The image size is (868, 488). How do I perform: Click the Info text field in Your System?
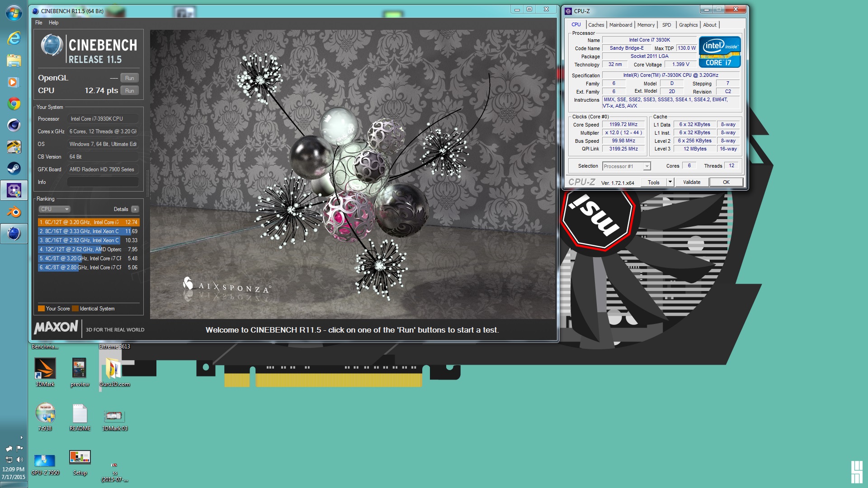[103, 182]
